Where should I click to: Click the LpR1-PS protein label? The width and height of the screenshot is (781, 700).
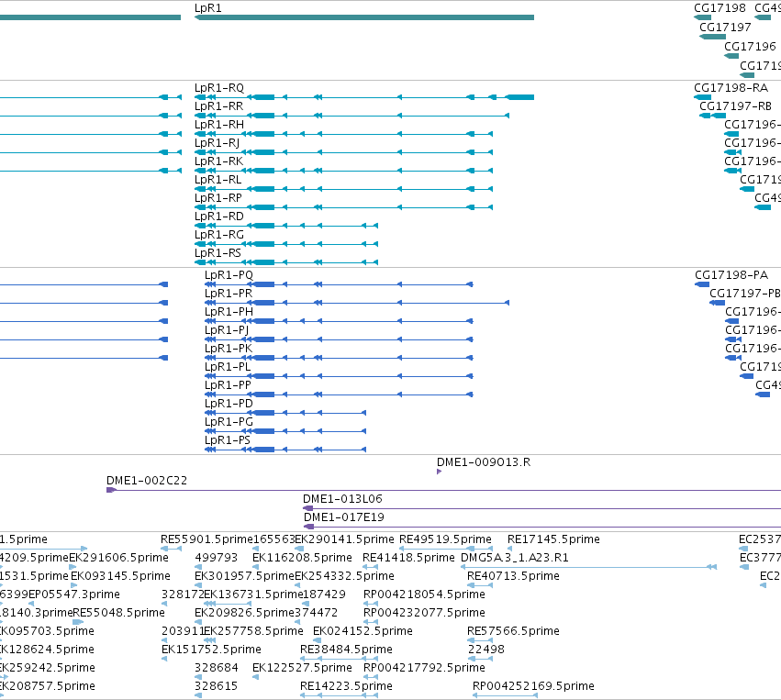coord(228,440)
